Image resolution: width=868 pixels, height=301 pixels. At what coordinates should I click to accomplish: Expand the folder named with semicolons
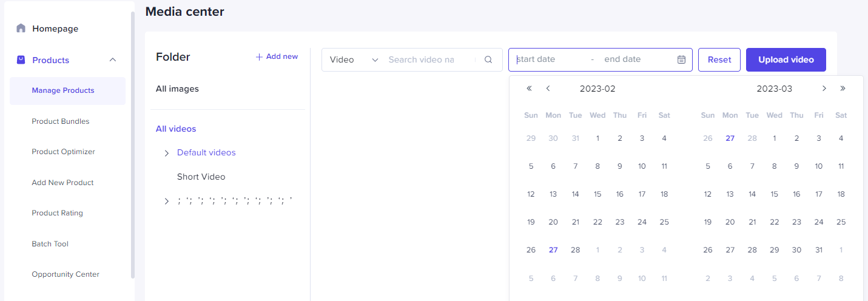point(167,201)
